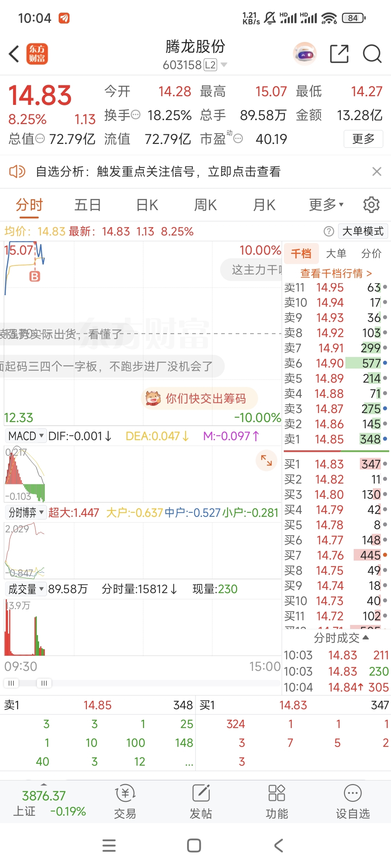Tap 10:04 14.84 305 trade row
This screenshot has height=868, width=391.
336,687
